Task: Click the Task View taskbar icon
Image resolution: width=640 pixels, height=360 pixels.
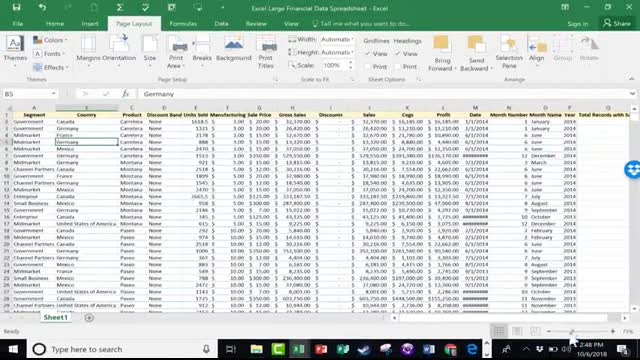Action: pos(231,349)
